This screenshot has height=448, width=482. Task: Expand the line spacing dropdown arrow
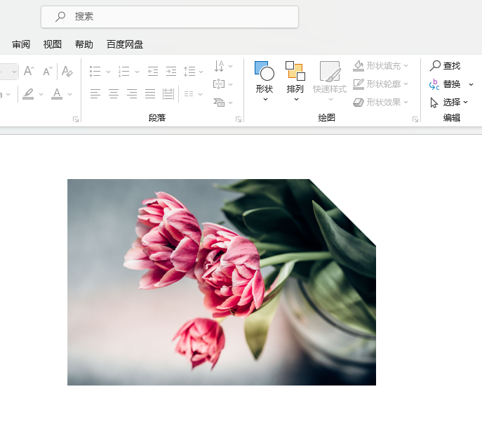201,72
